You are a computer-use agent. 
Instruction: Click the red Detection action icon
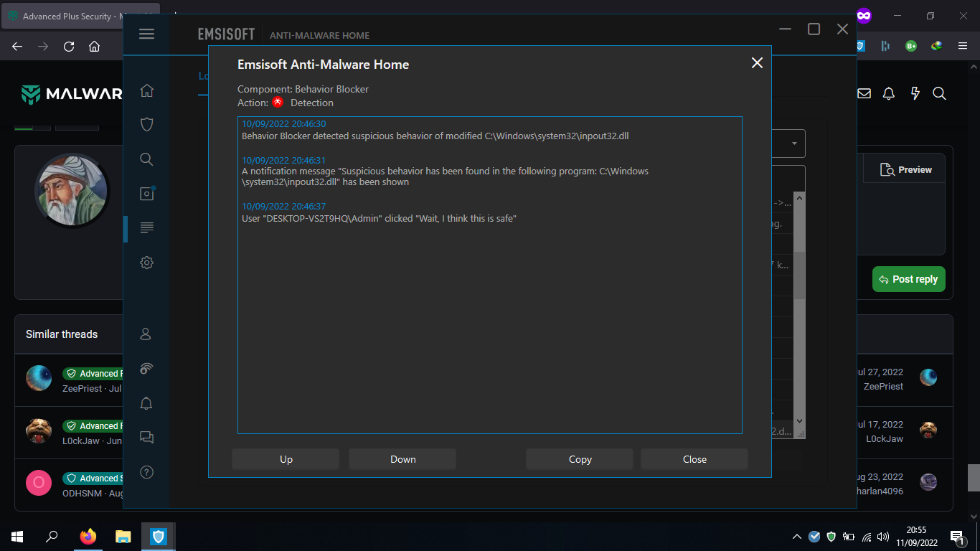[278, 103]
